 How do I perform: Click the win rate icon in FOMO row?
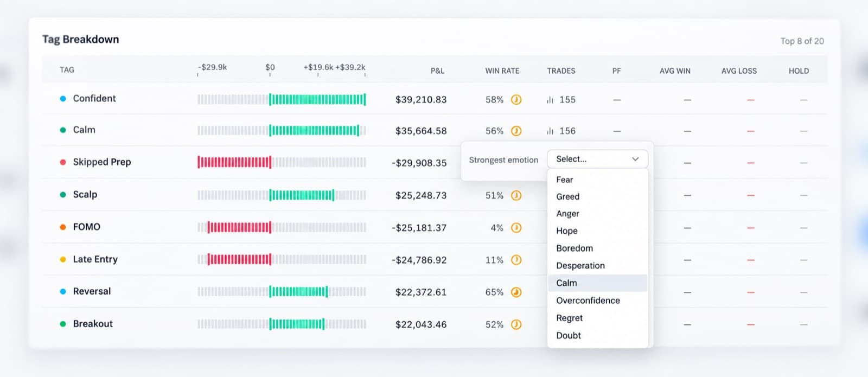516,228
